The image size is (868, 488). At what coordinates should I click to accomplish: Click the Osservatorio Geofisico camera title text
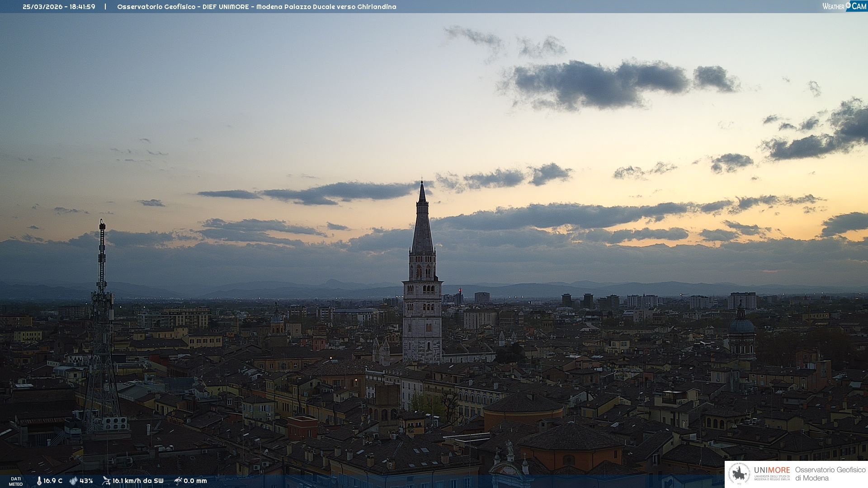click(x=256, y=7)
